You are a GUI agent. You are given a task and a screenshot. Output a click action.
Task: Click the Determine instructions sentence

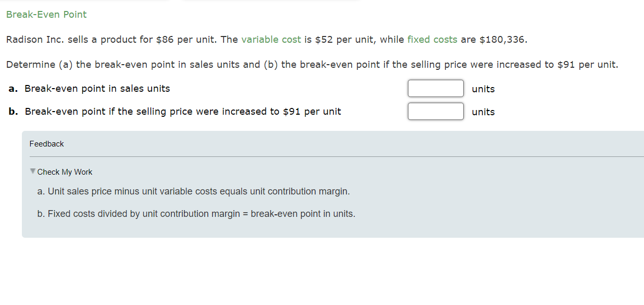point(312,64)
